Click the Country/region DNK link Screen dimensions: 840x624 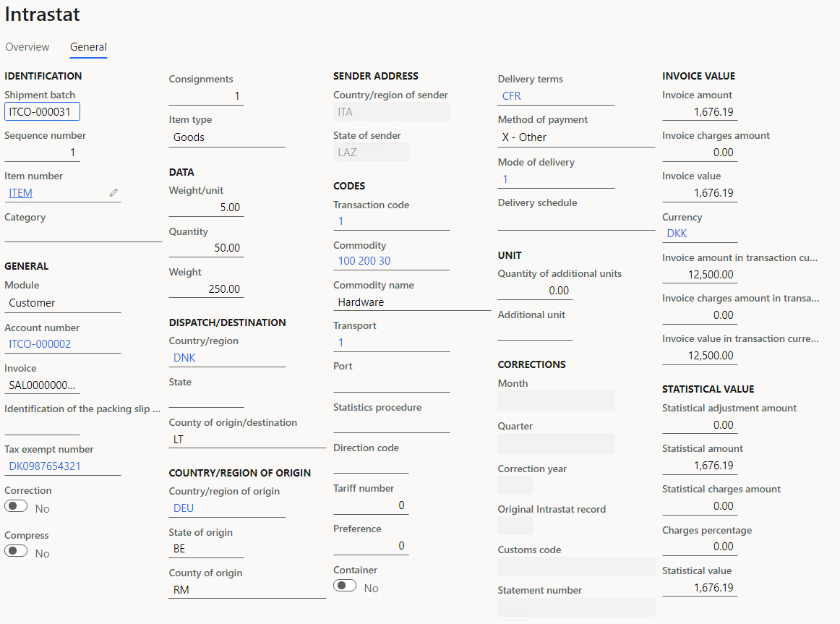(x=182, y=357)
